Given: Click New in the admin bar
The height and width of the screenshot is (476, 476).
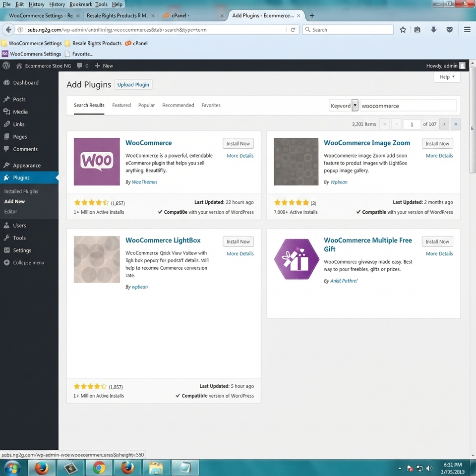Looking at the screenshot, I should coord(104,65).
